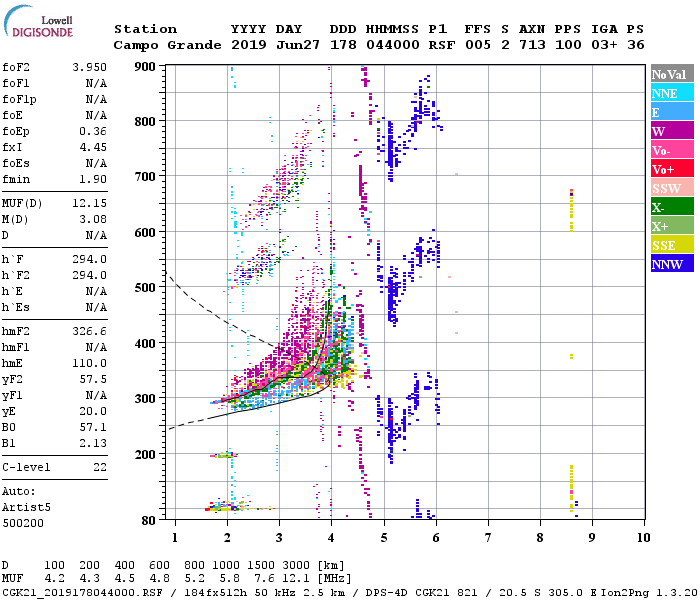The width and height of the screenshot is (700, 600).
Task: Click the DDD value 178
Action: click(x=343, y=45)
